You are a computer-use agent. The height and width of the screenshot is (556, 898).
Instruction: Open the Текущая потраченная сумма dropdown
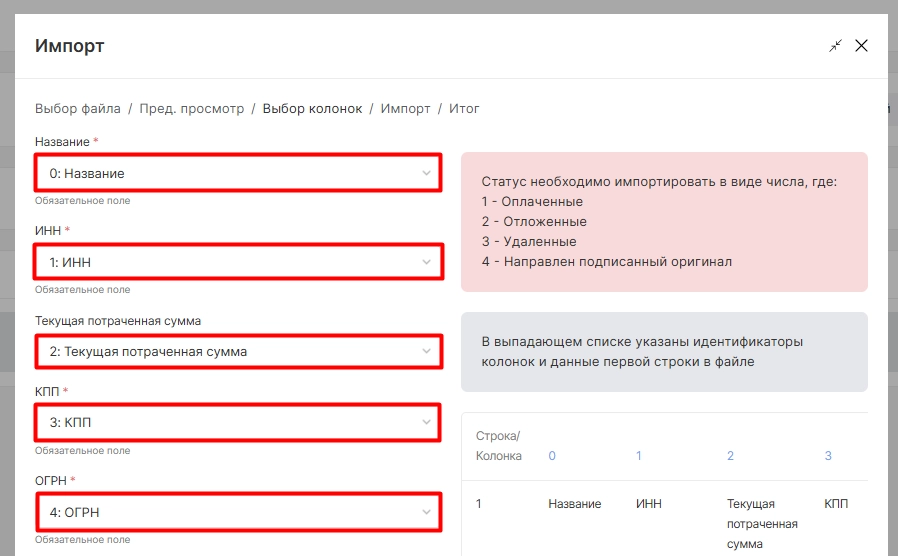tap(238, 352)
